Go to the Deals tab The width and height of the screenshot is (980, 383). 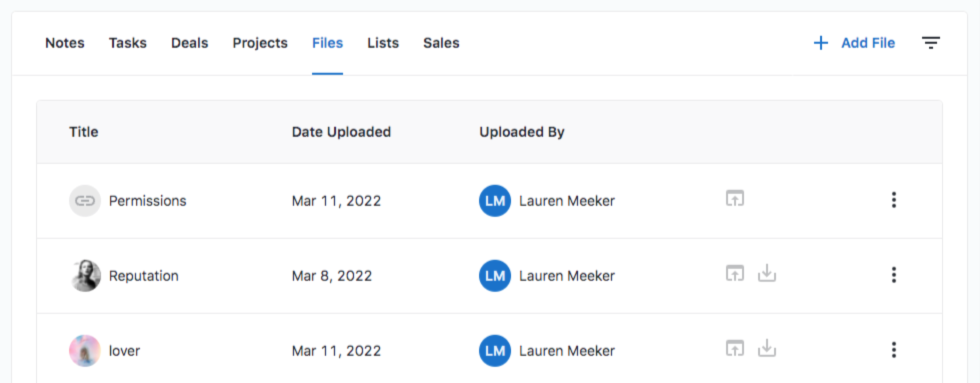coord(189,43)
